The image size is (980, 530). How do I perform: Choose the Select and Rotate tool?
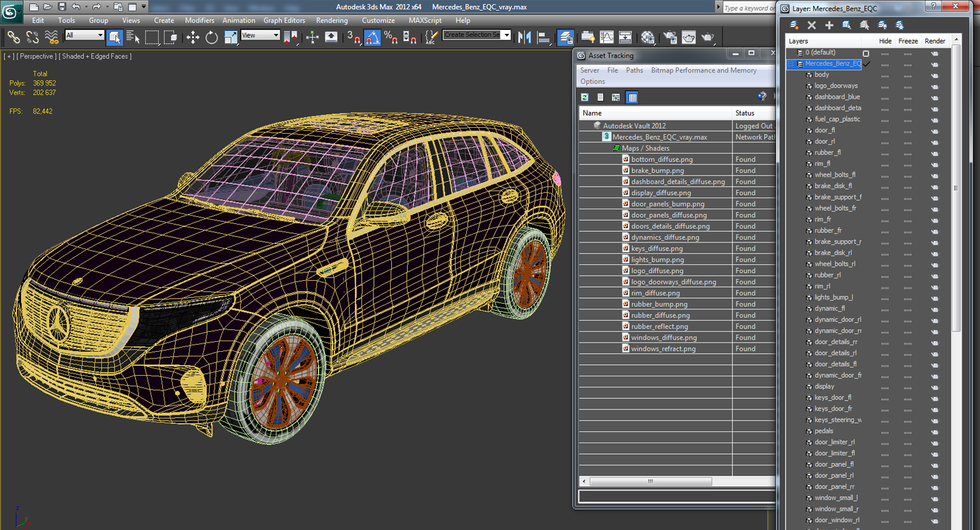pos(212,37)
